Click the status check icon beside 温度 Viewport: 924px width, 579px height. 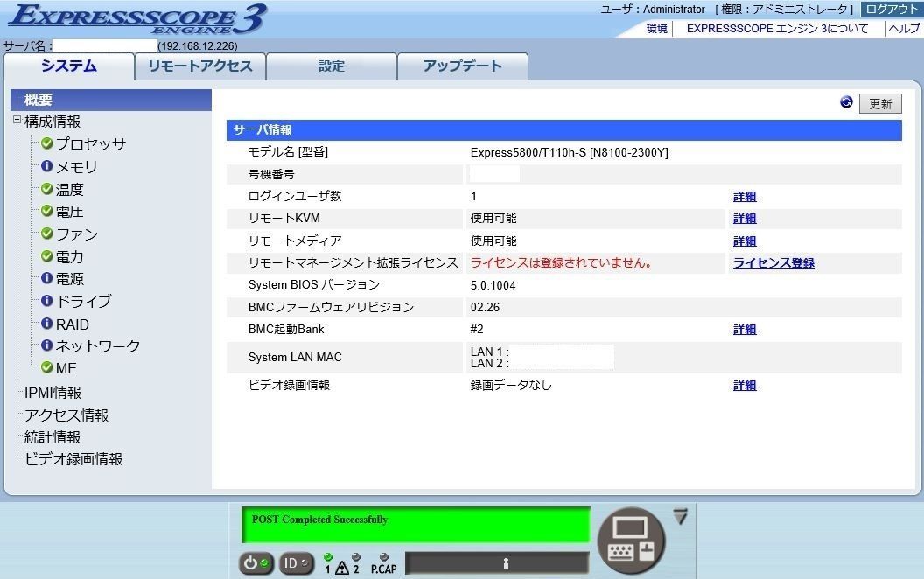point(45,189)
